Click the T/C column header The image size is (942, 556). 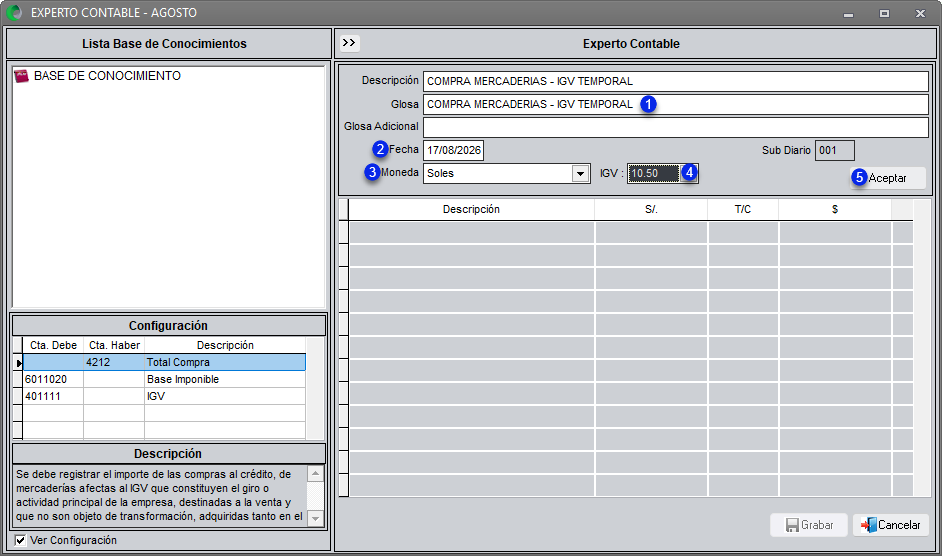[x=743, y=209]
